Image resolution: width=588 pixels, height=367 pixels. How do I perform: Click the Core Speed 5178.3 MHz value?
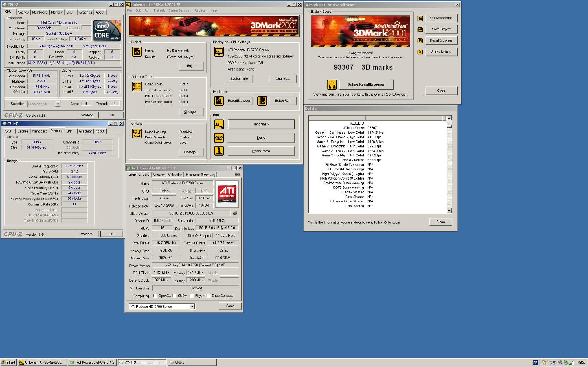[x=42, y=76]
